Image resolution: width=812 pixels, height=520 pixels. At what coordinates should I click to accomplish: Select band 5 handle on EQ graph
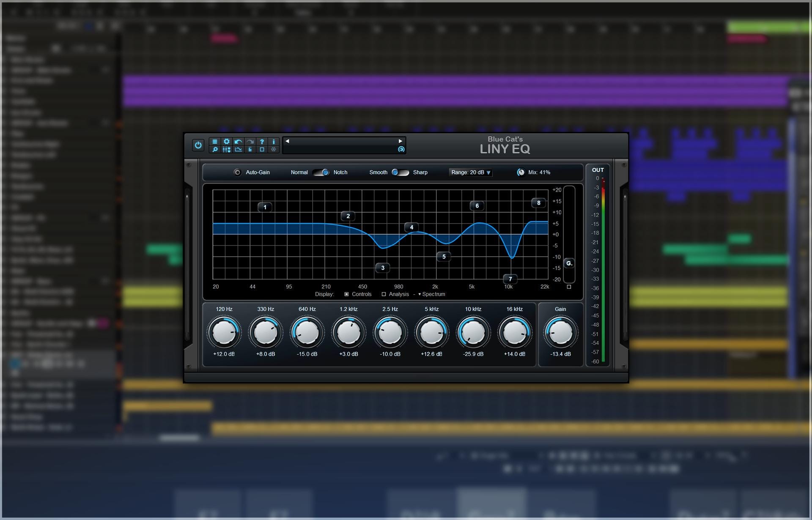444,257
